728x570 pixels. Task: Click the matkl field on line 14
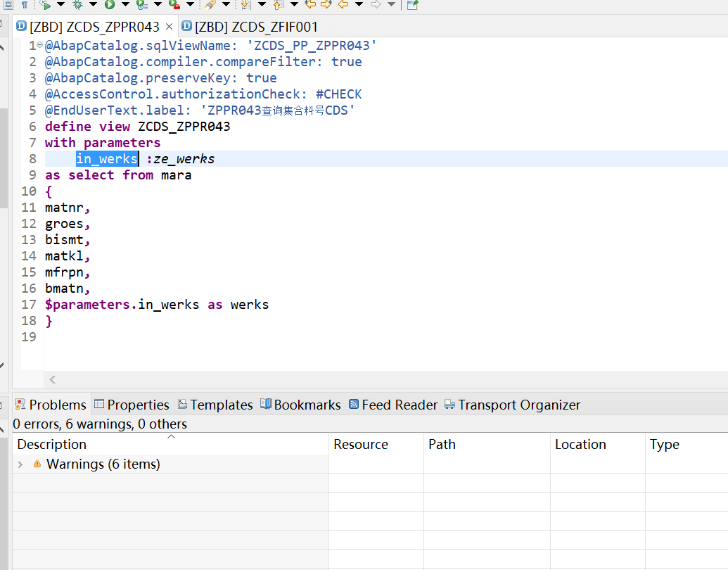tap(64, 256)
